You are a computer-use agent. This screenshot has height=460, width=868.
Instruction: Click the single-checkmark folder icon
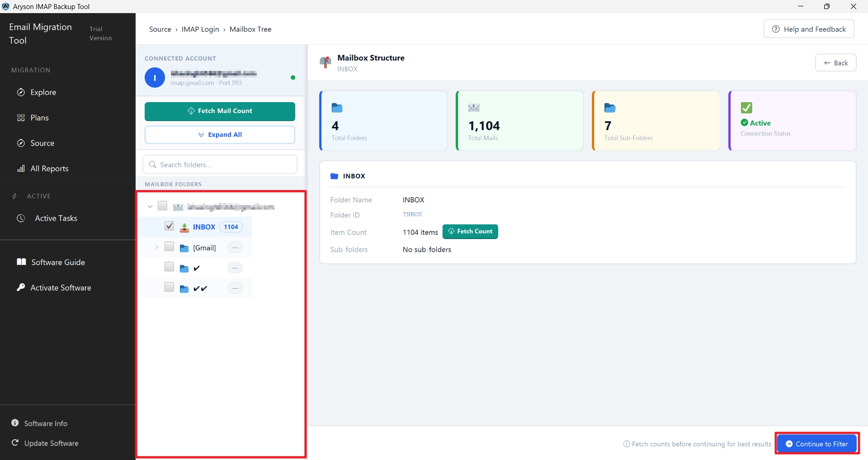coord(184,268)
